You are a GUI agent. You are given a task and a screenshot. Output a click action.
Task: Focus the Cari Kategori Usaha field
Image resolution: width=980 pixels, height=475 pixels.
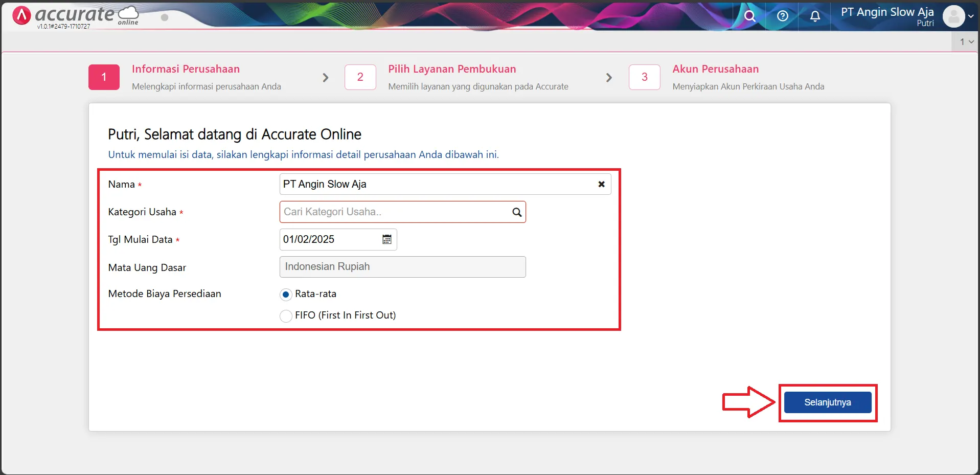402,212
